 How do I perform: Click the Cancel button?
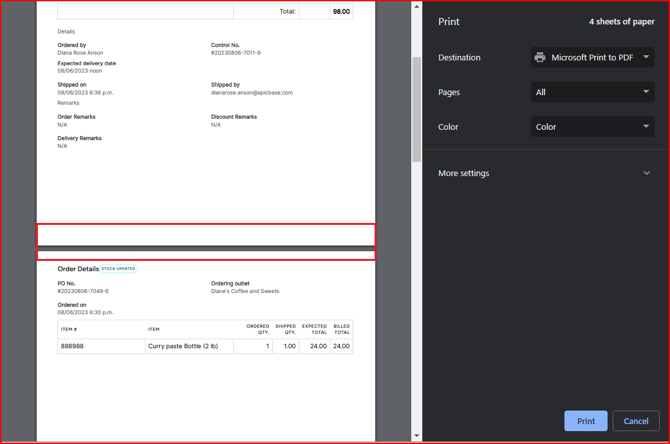[635, 421]
